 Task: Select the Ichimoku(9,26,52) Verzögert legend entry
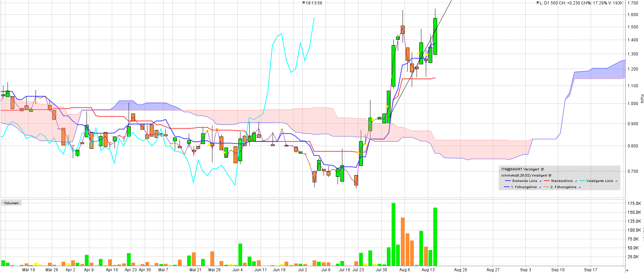click(524, 175)
